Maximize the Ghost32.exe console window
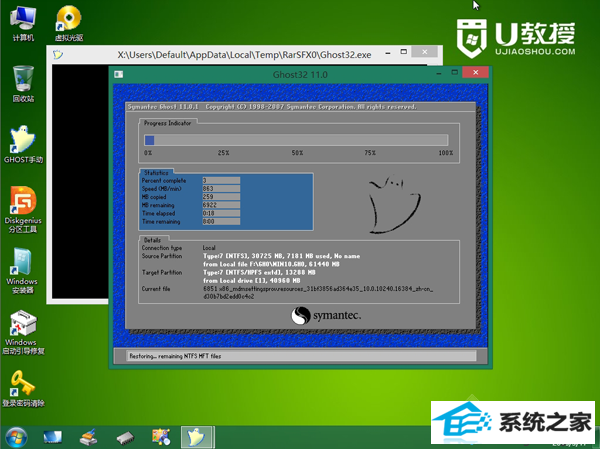 point(403,52)
